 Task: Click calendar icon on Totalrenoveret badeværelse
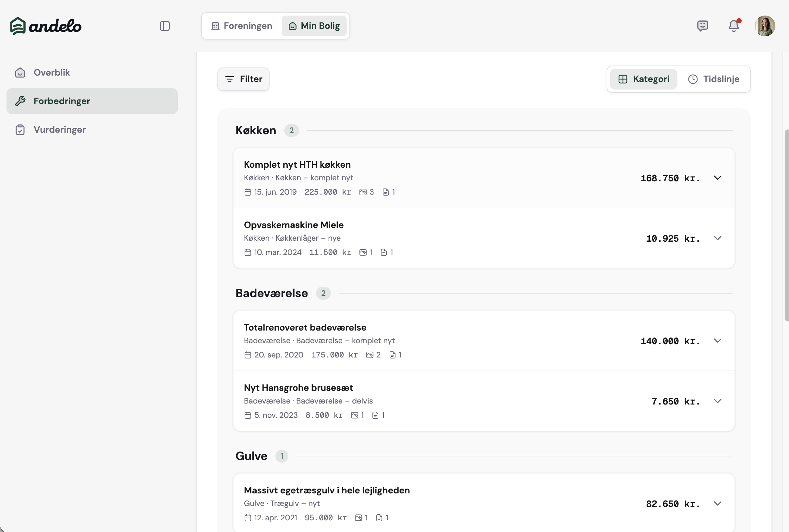[x=248, y=355]
